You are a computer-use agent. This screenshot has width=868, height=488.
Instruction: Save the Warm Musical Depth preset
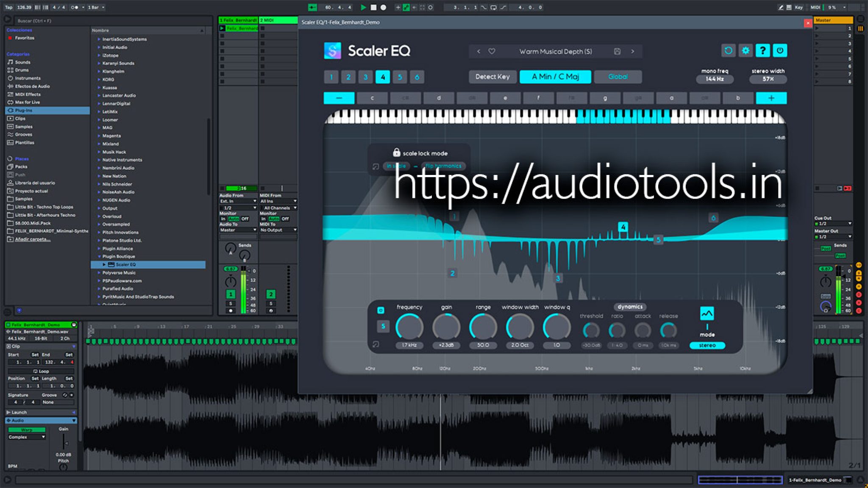(617, 51)
